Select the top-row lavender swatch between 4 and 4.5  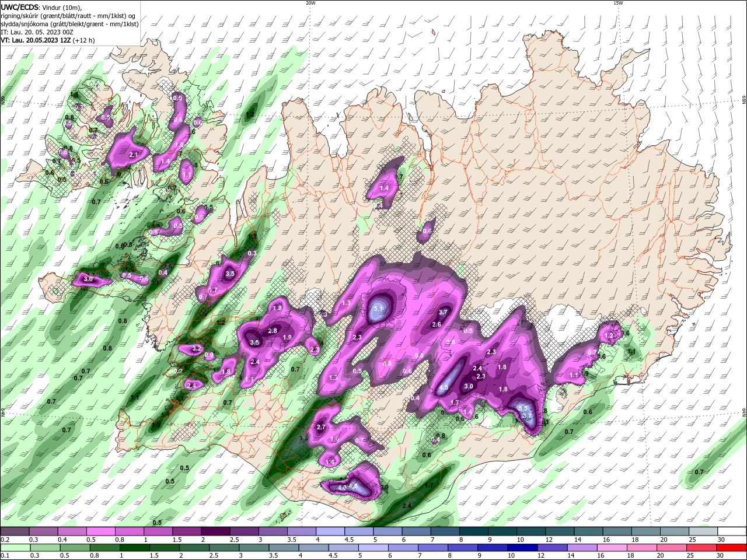(330, 531)
